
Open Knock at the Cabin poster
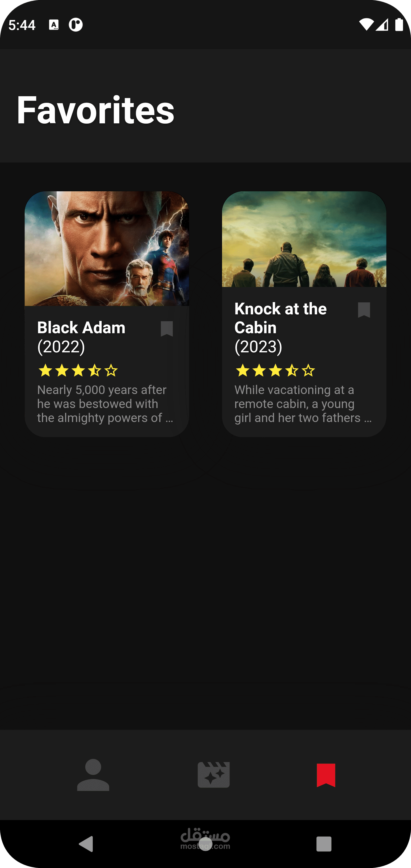tap(304, 239)
